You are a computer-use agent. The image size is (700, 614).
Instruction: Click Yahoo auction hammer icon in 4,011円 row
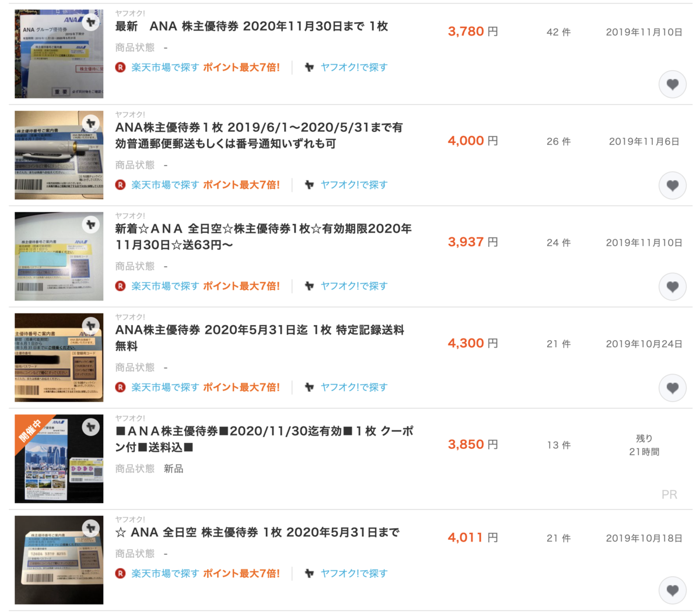pos(309,574)
